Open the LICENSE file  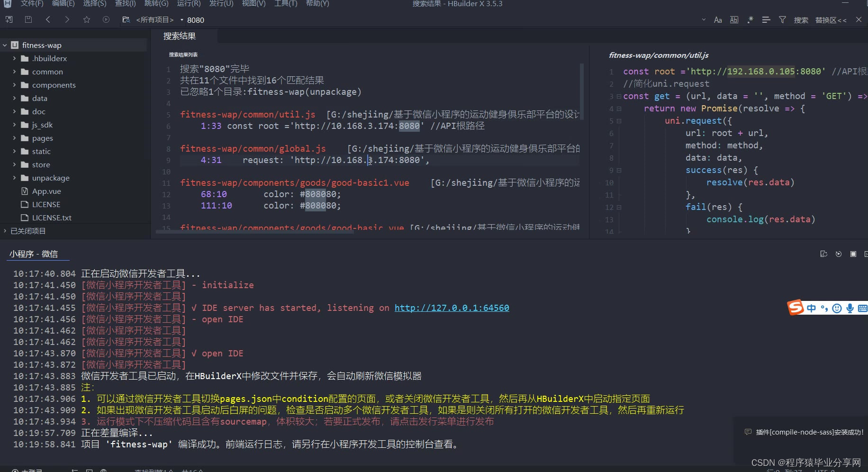click(x=46, y=204)
